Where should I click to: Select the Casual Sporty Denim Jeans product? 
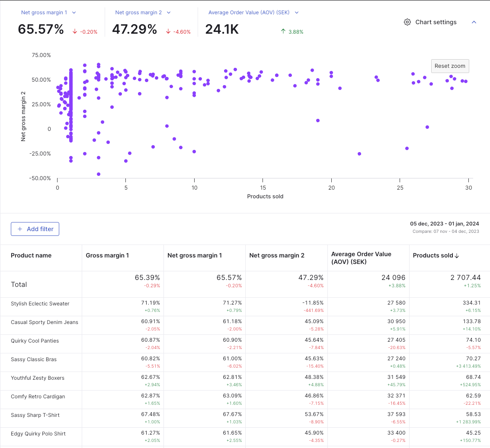coord(45,322)
